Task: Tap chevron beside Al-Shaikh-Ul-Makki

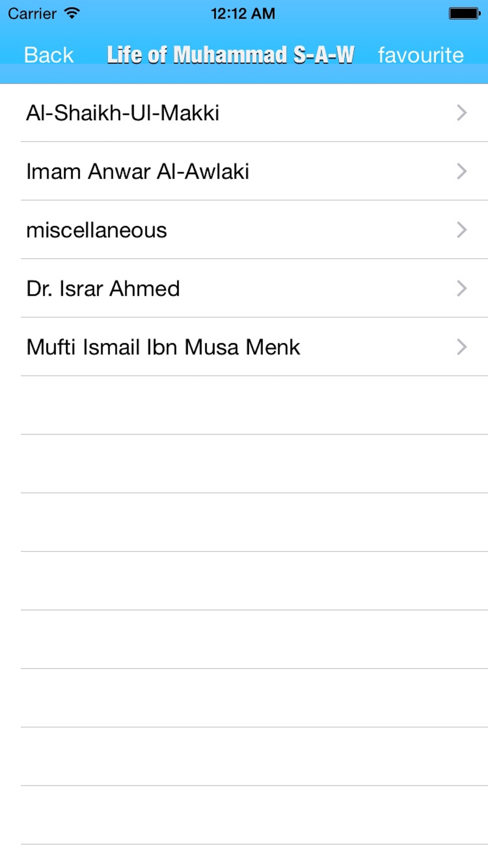Action: coord(462,113)
